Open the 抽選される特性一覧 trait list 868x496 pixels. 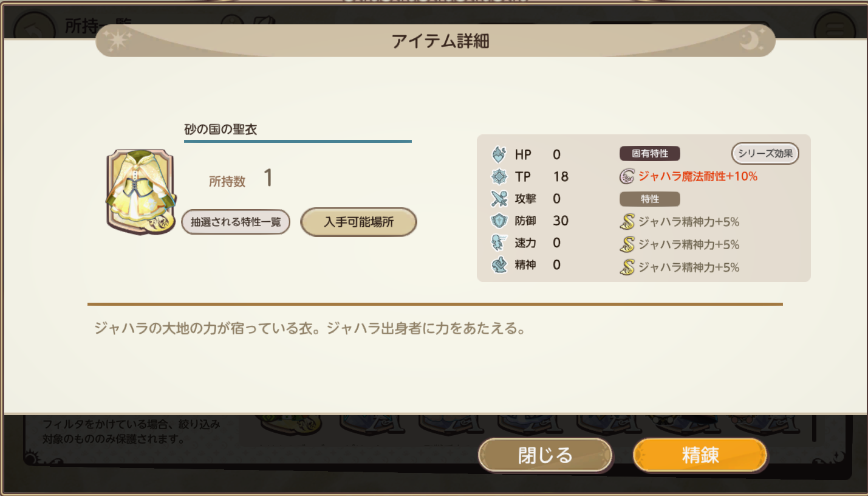click(x=236, y=222)
